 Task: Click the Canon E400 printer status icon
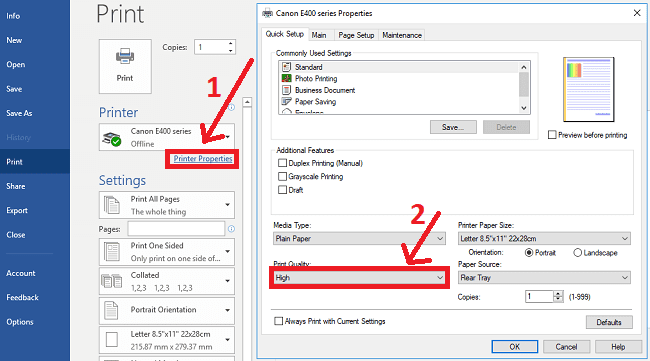pyautogui.click(x=112, y=139)
